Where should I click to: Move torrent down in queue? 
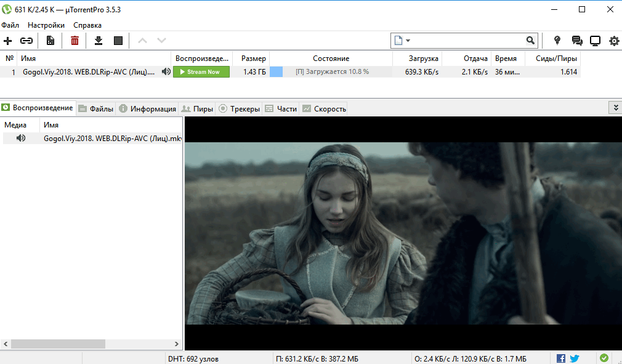click(161, 41)
